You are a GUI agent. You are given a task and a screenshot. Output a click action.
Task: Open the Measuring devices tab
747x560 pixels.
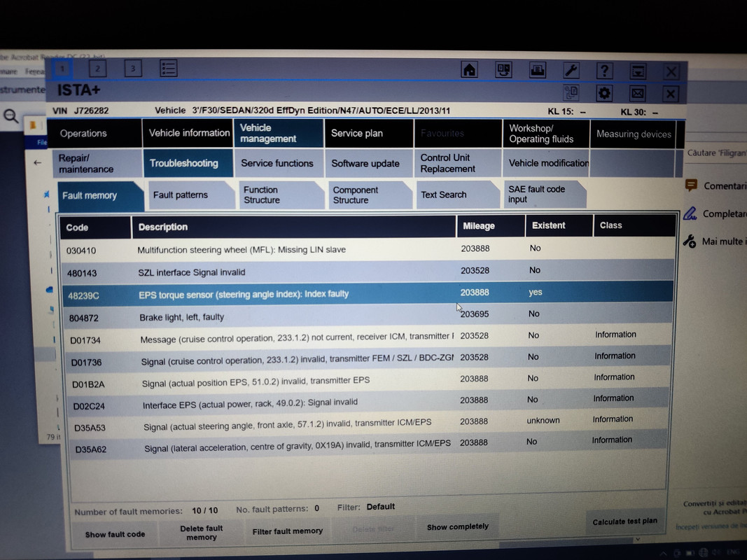pos(633,134)
